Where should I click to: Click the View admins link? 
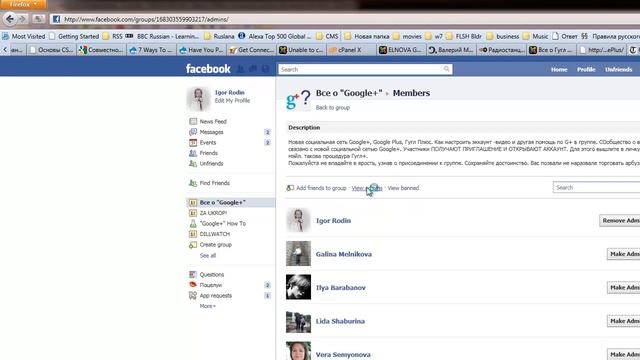(x=367, y=188)
